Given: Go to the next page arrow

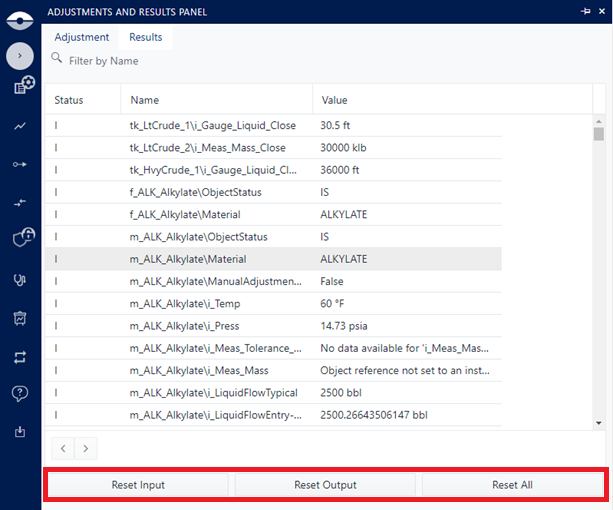Looking at the screenshot, I should click(87, 449).
